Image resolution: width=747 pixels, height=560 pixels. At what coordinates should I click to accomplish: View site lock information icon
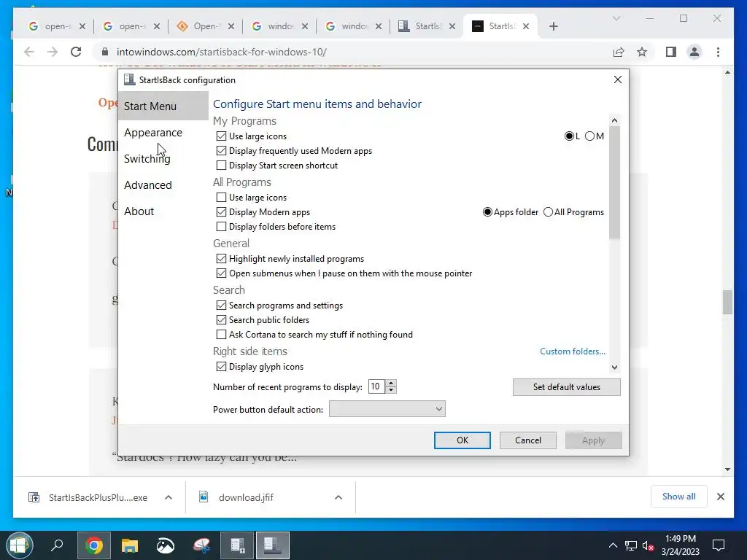point(105,52)
